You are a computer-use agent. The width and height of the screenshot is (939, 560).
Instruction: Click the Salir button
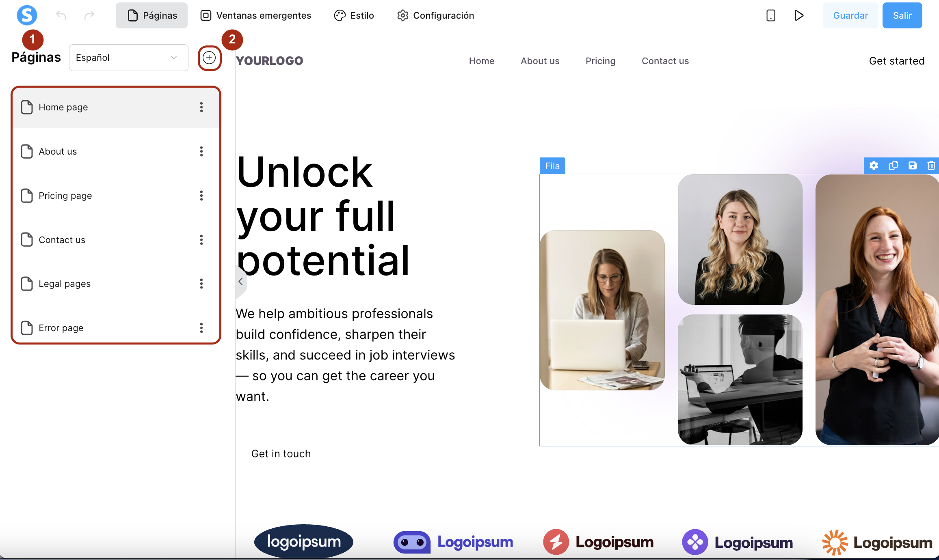[x=902, y=15]
